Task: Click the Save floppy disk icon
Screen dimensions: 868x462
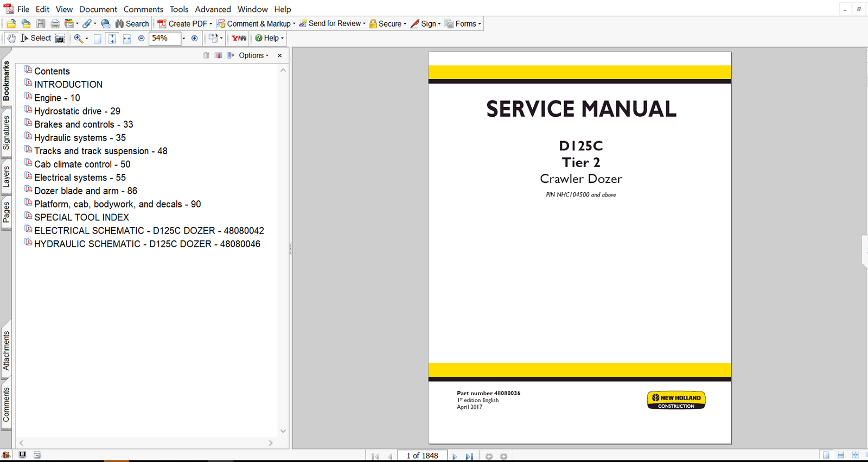Action: click(41, 23)
